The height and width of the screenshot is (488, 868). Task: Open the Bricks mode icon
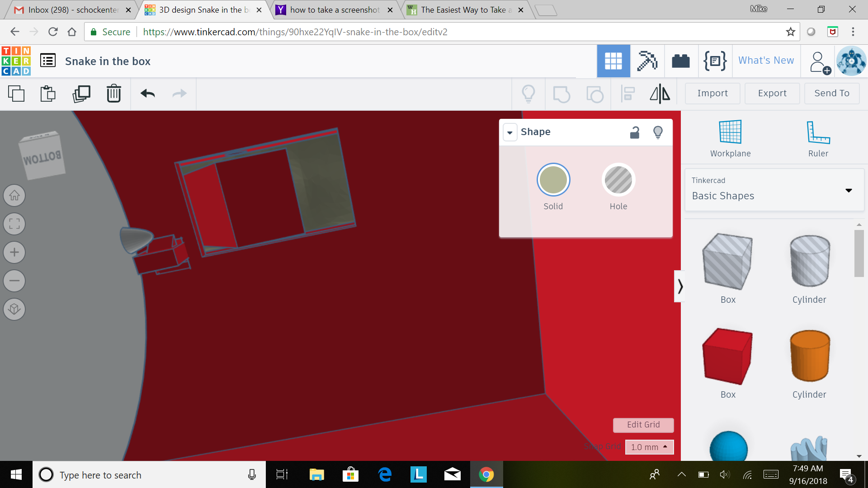(x=681, y=61)
